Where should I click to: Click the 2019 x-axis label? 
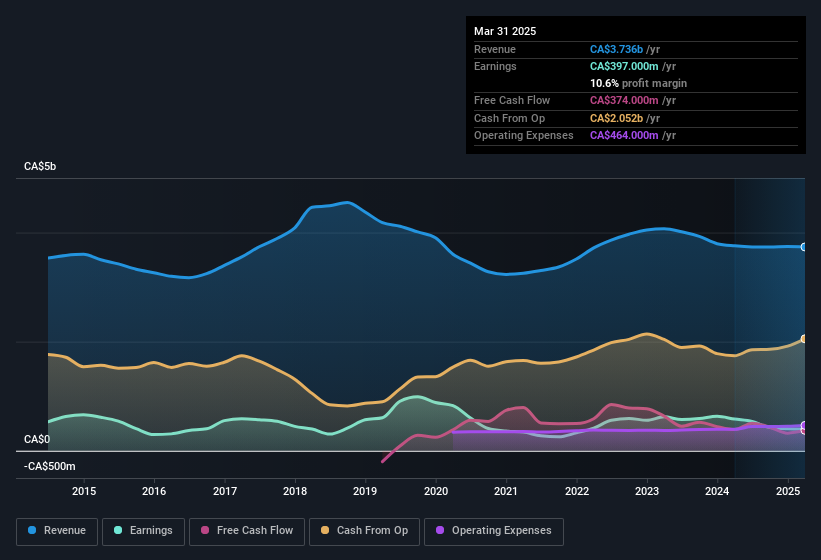point(365,491)
